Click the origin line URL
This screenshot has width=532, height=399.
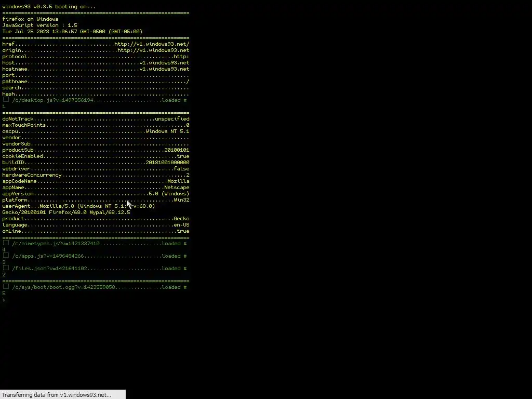click(x=153, y=50)
